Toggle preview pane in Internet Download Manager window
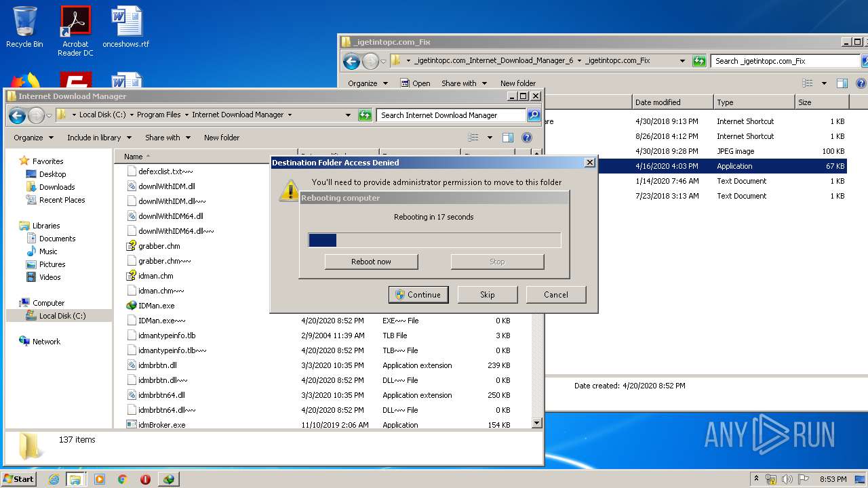Viewport: 868px width, 488px height. [508, 138]
